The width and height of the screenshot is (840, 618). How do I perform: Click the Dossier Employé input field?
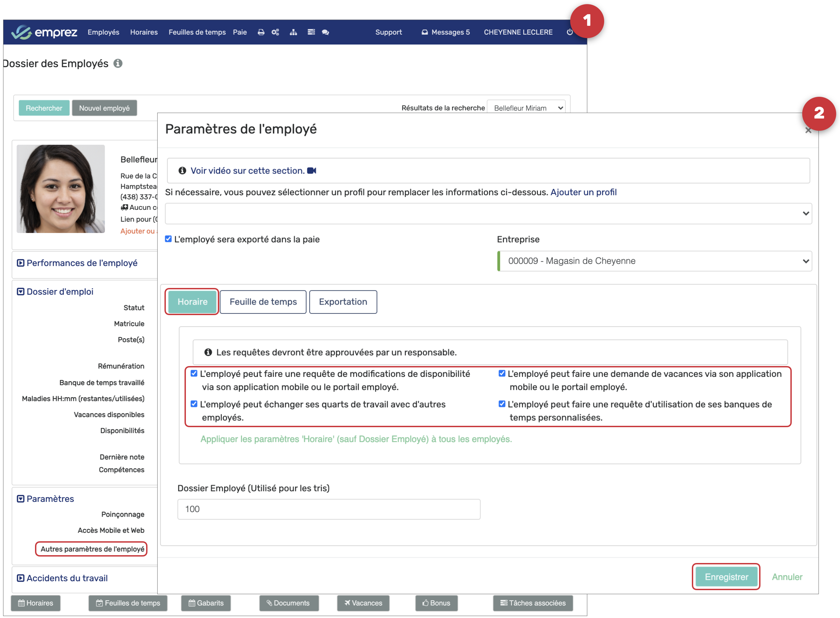[328, 509]
